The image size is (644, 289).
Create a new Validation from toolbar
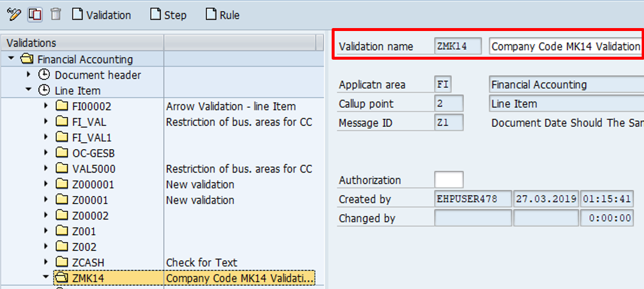(102, 15)
